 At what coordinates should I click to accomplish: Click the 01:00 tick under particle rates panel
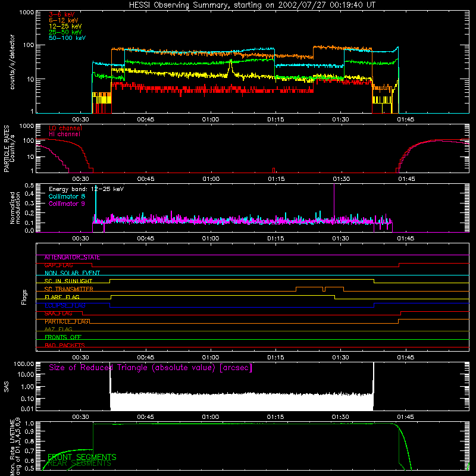[x=211, y=179]
